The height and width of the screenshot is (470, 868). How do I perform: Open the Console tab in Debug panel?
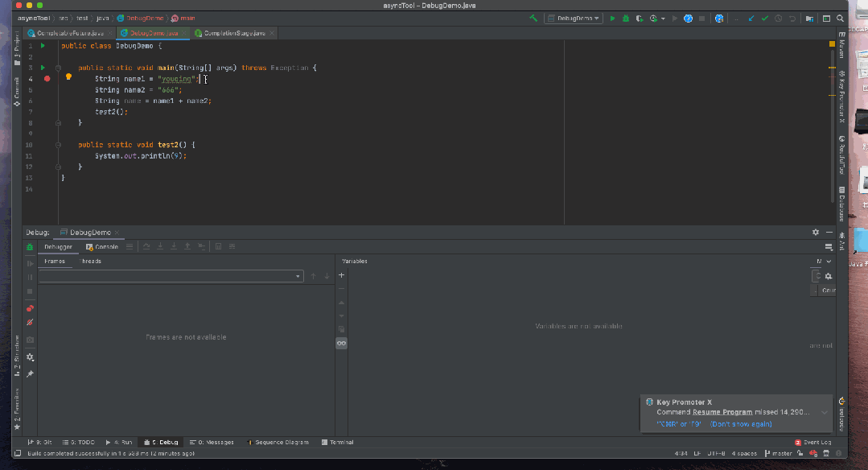102,247
